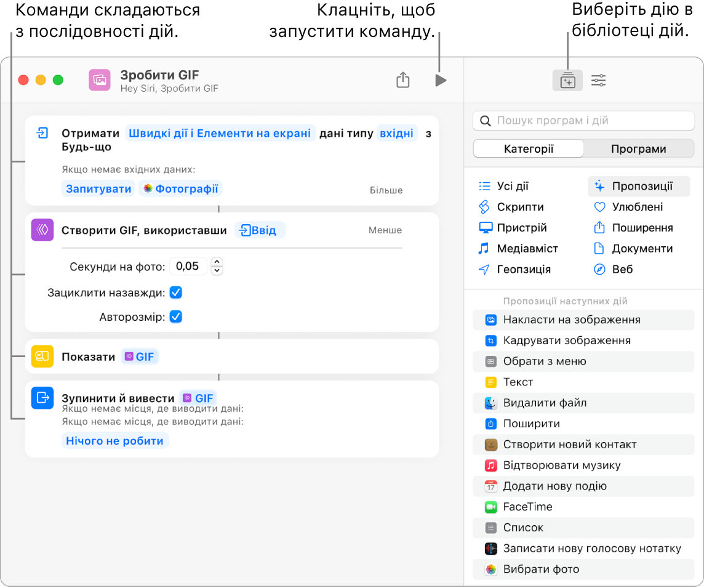The image size is (704, 588).
Task: Open the «вхідні» data type dropdown
Action: [x=396, y=132]
